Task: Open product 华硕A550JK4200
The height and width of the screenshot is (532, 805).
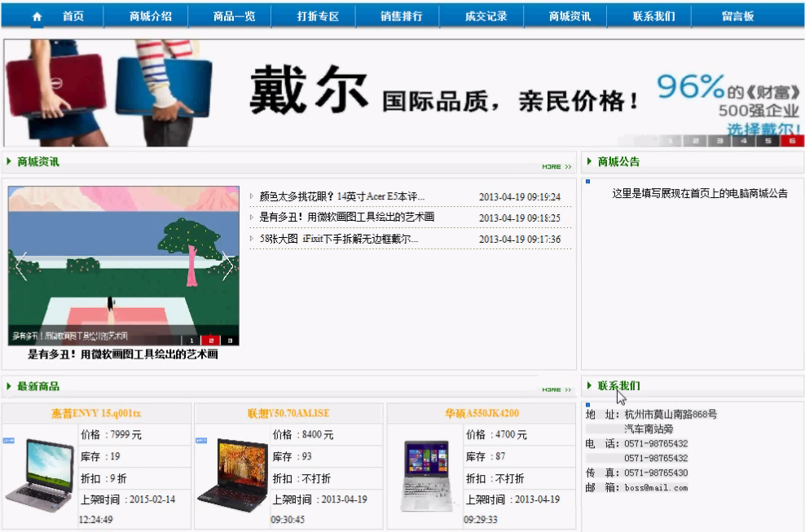Action: coord(482,413)
